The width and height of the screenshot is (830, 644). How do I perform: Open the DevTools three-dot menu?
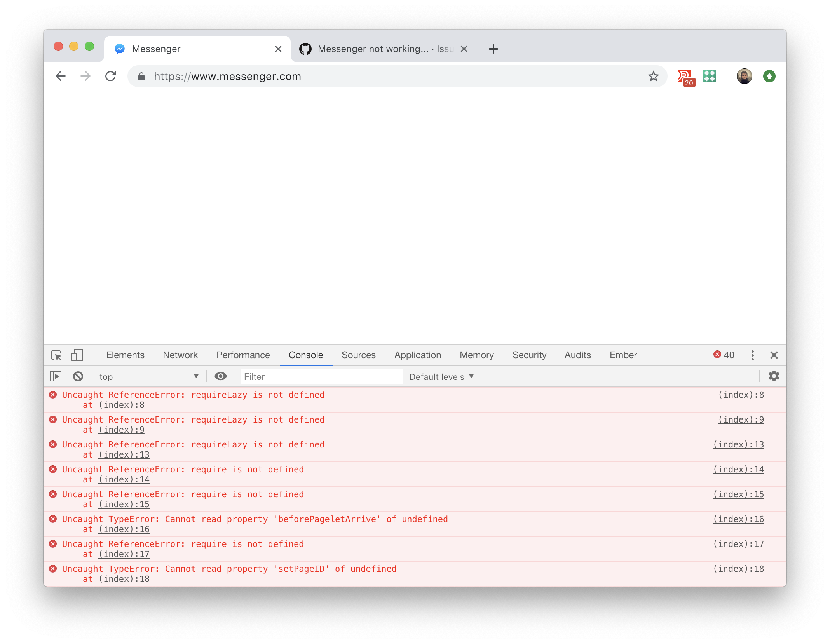coord(753,355)
